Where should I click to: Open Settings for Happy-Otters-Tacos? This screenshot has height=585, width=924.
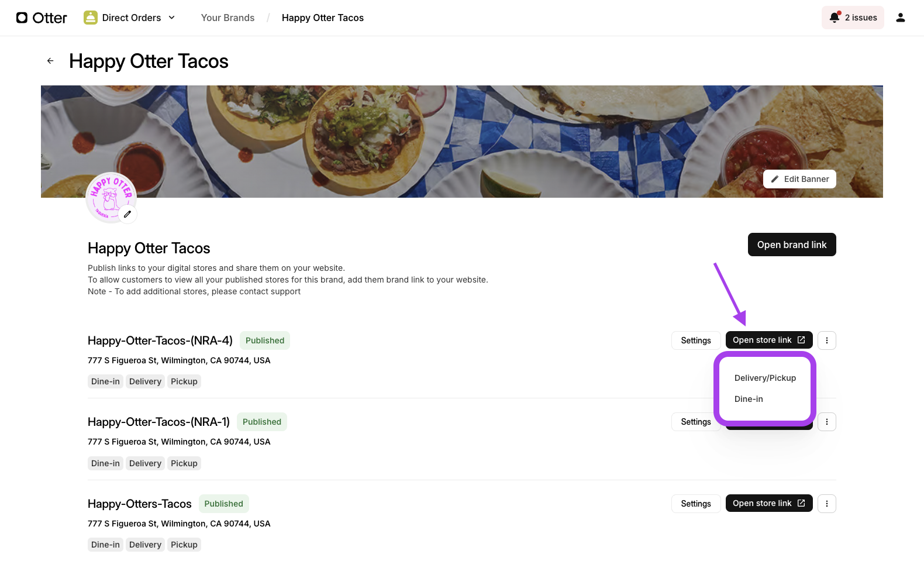(695, 504)
